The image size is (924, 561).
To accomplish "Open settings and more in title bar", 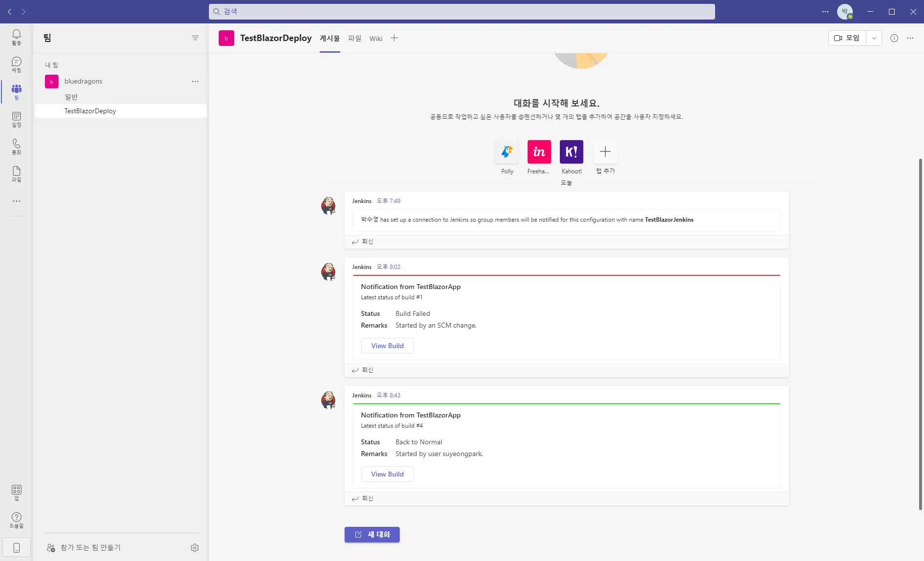I will pyautogui.click(x=825, y=12).
